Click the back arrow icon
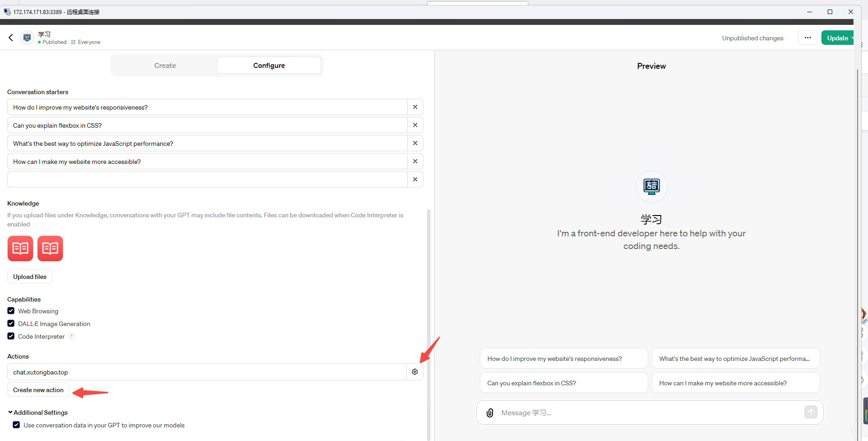Image resolution: width=868 pixels, height=441 pixels. 11,38
